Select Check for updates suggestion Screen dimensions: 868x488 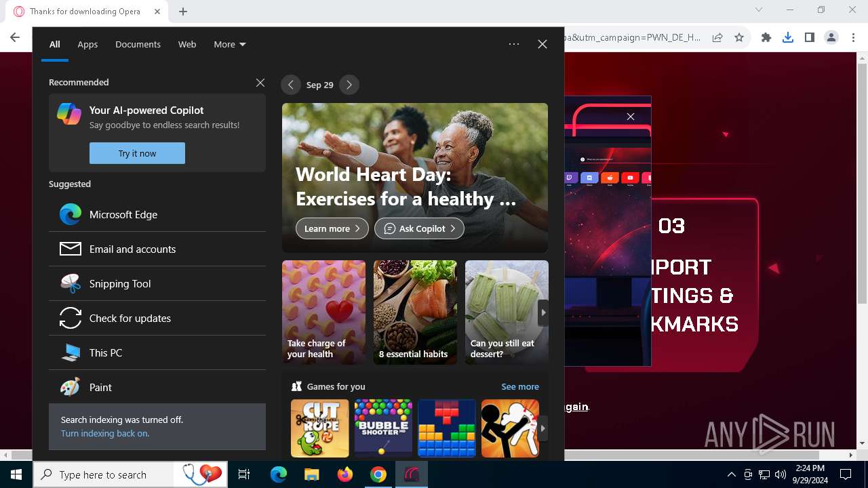157,318
